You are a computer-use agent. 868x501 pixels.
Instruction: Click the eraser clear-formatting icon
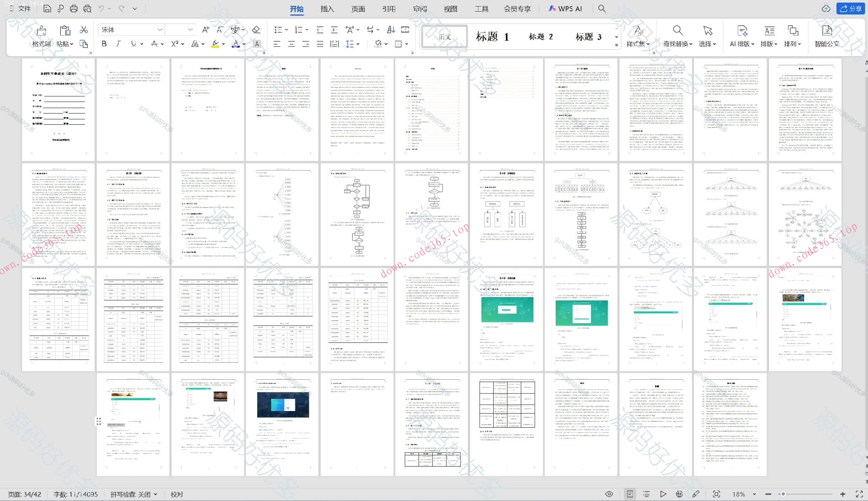click(256, 30)
